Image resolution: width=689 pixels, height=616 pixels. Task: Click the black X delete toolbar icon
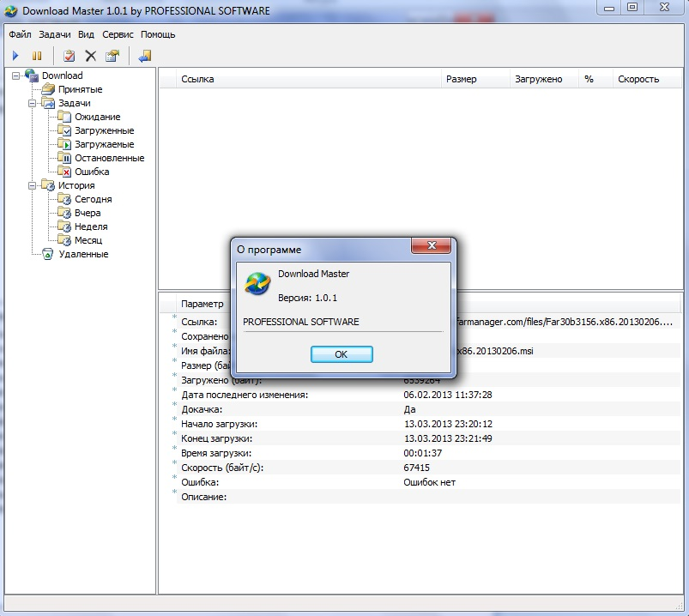pos(91,56)
